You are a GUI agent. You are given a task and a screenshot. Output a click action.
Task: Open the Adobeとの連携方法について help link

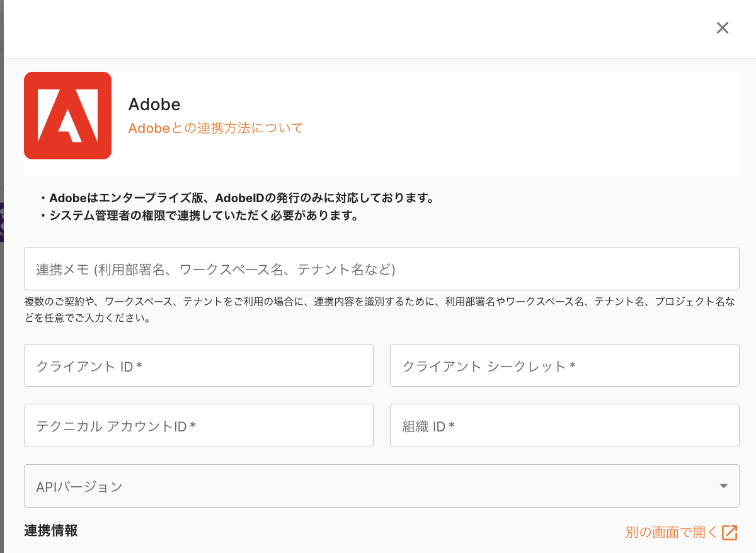click(215, 128)
